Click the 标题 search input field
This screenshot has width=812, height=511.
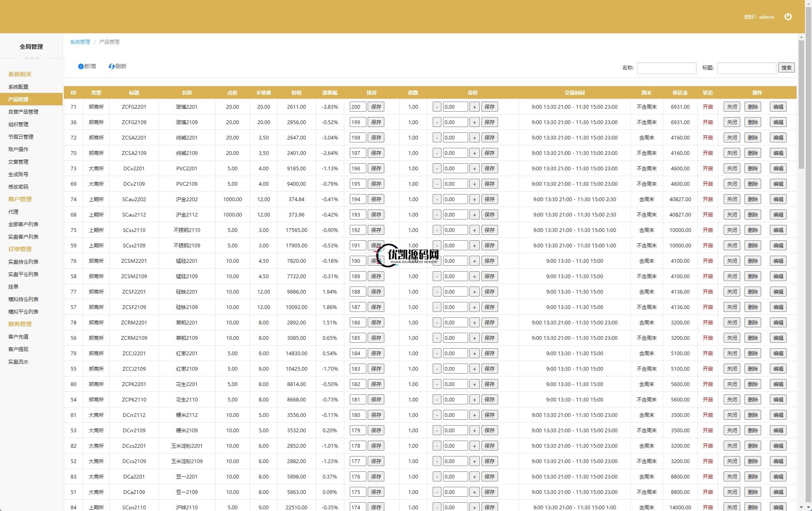point(746,68)
